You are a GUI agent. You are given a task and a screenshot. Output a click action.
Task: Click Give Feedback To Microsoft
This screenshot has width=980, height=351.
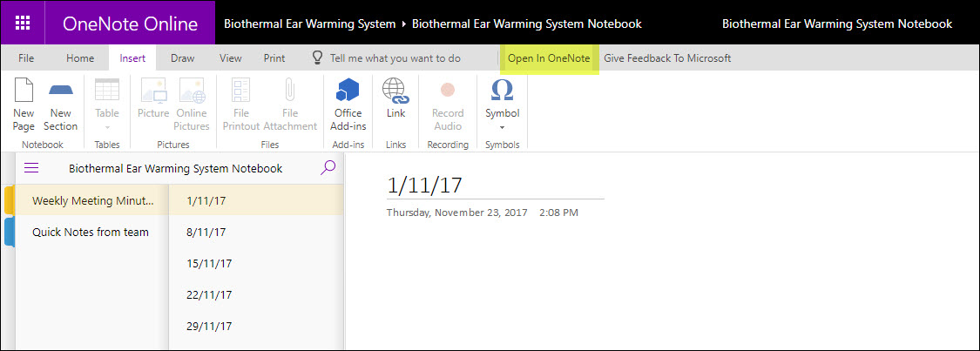tap(667, 58)
